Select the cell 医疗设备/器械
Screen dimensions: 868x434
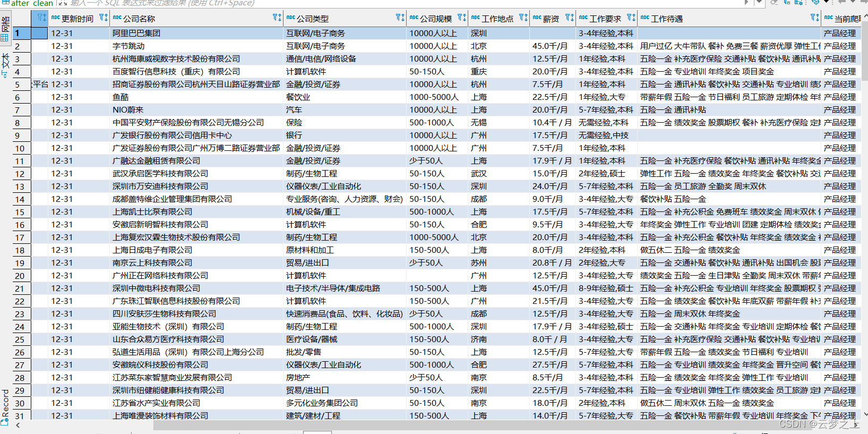(345, 339)
